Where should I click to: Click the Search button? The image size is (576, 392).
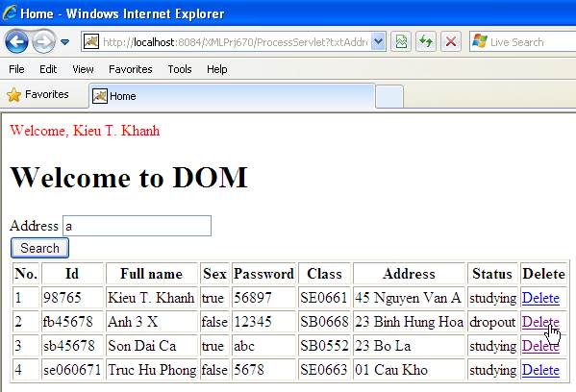tap(39, 248)
